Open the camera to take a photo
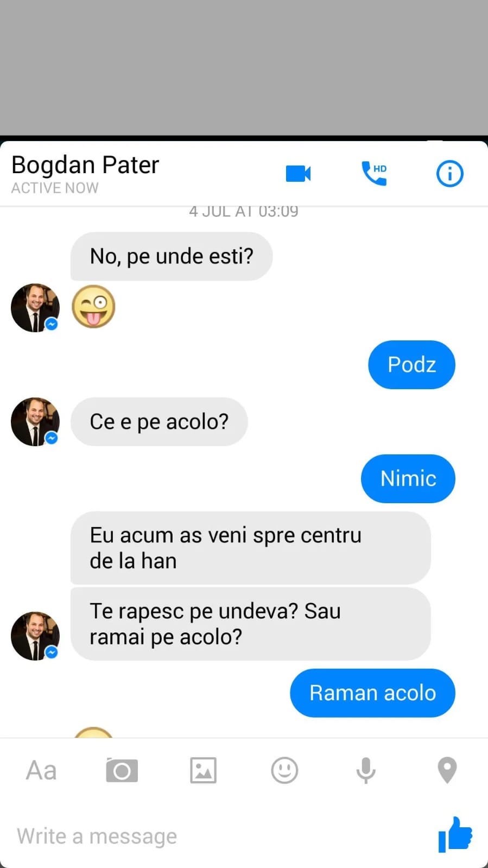The width and height of the screenshot is (488, 868). click(122, 770)
